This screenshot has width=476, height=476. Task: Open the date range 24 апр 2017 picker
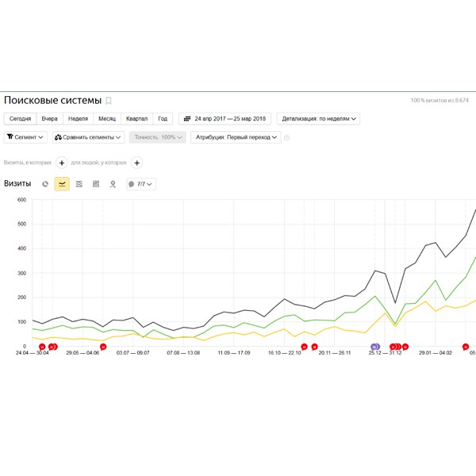225,119
